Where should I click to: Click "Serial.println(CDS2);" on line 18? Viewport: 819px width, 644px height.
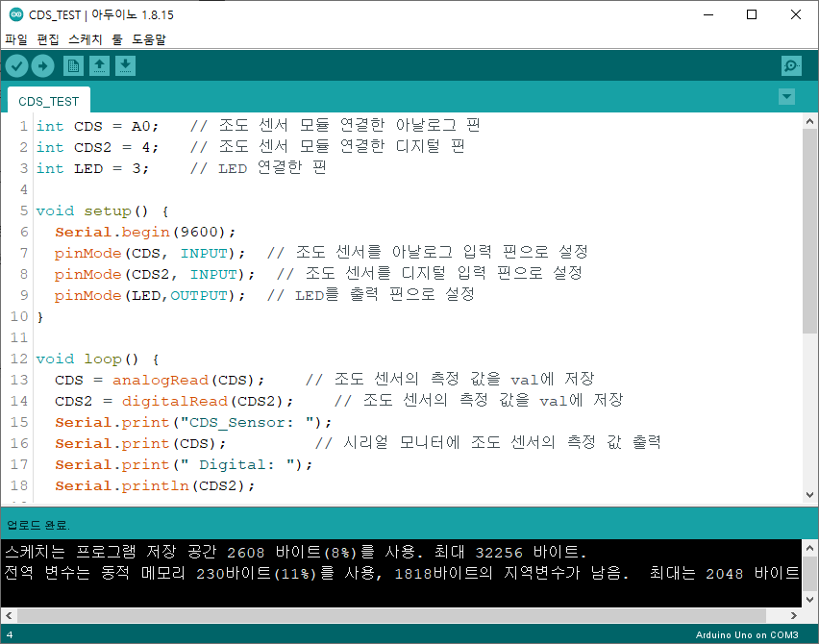tap(155, 485)
